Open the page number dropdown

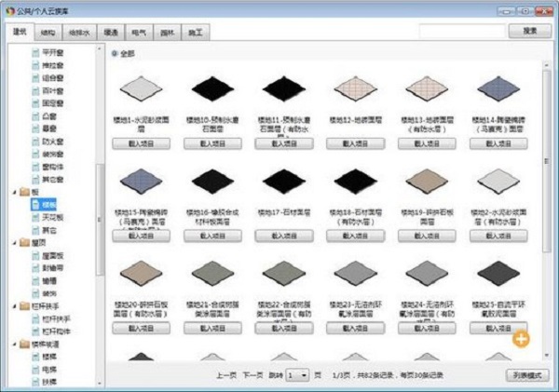click(298, 374)
